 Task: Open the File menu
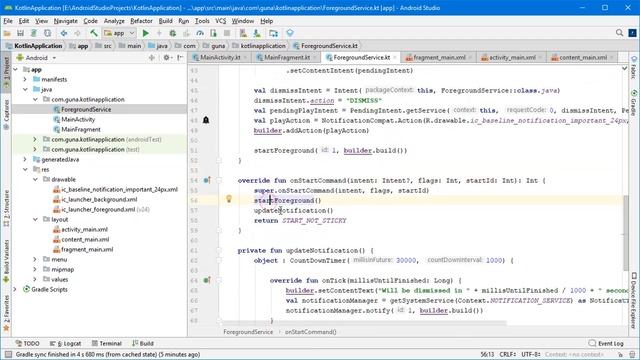pyautogui.click(x=8, y=21)
